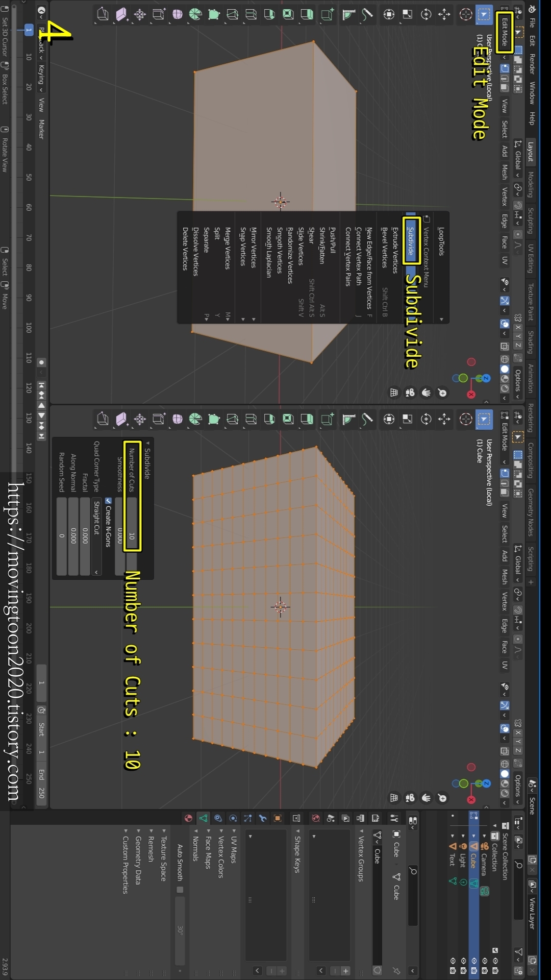Image resolution: width=551 pixels, height=980 pixels.
Task: Expand the Shape Keys section
Action: [297, 850]
